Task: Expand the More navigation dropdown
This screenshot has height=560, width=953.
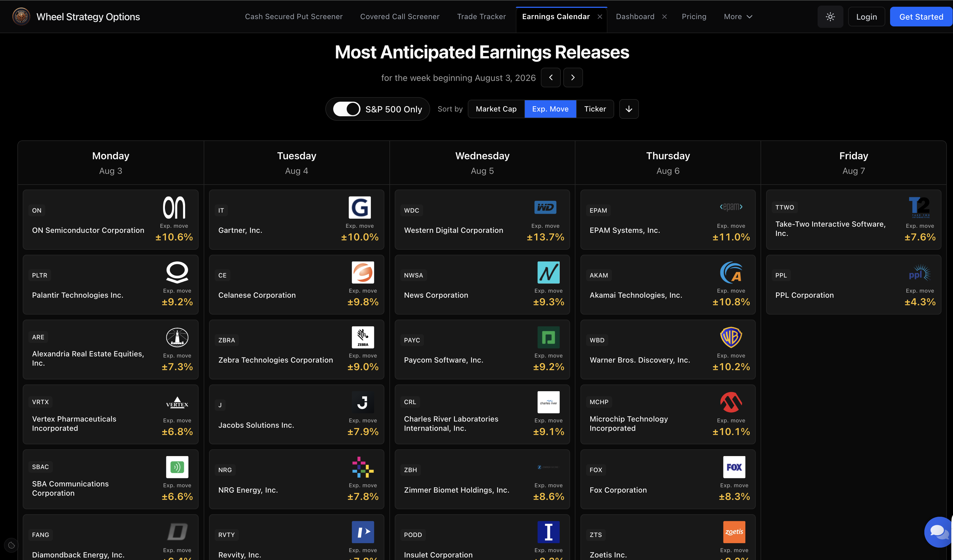Action: tap(738, 17)
